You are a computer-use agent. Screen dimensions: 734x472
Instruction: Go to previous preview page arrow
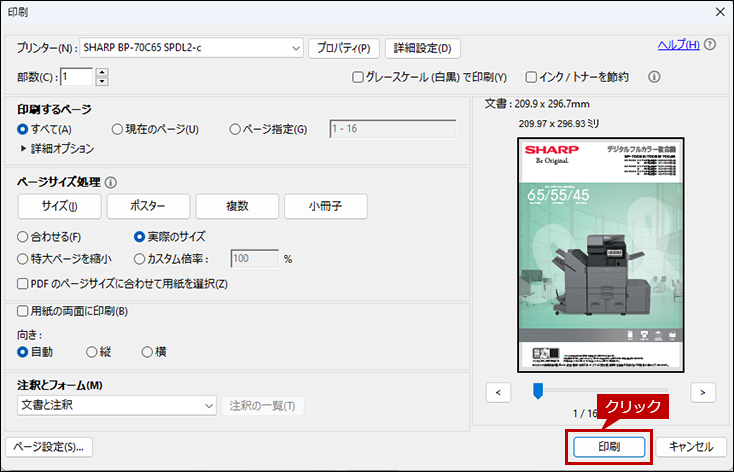(498, 392)
